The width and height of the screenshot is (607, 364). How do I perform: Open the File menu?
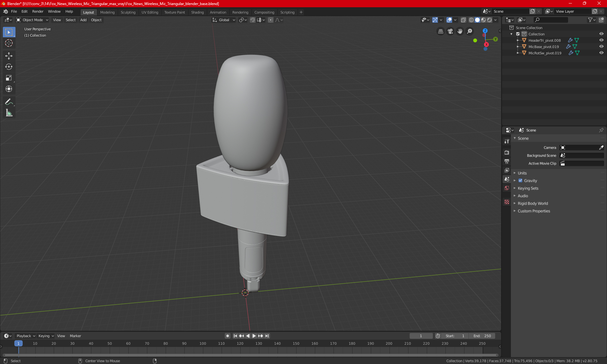14,11
